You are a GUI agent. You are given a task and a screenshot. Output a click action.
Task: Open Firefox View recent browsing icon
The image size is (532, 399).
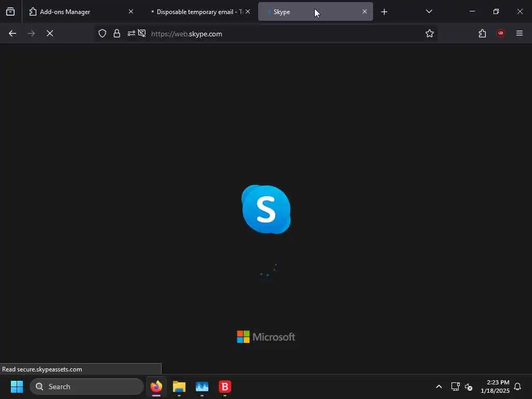(10, 12)
